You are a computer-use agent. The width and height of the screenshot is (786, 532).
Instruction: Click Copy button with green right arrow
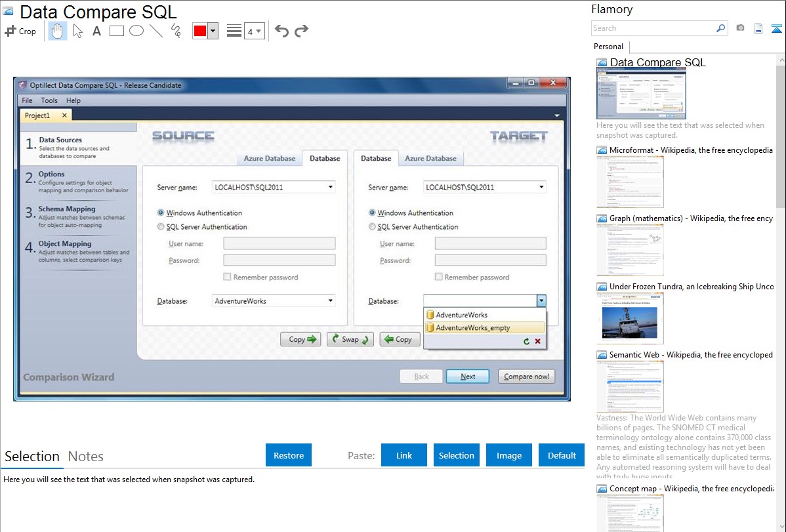[x=300, y=339]
